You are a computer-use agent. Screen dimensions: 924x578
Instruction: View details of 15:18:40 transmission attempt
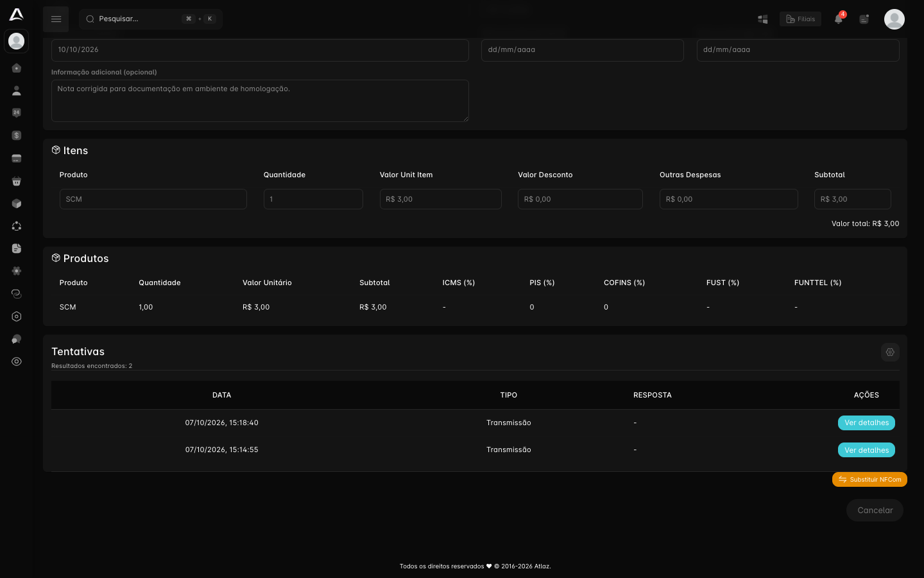(x=866, y=423)
